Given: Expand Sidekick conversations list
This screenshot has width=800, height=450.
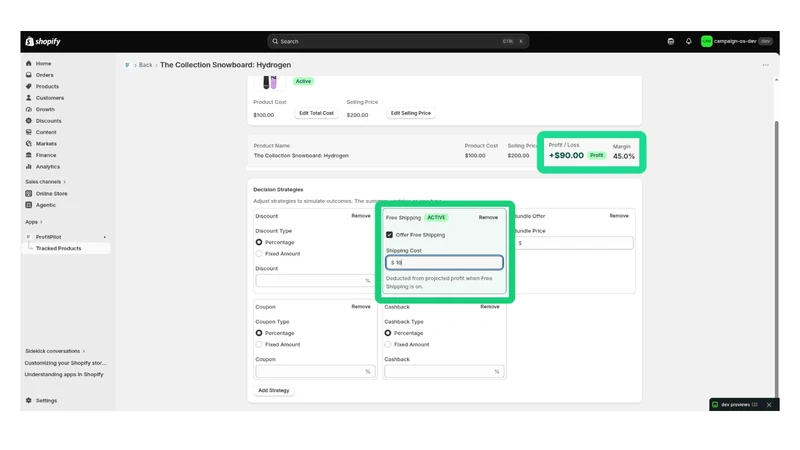Looking at the screenshot, I should (x=55, y=351).
